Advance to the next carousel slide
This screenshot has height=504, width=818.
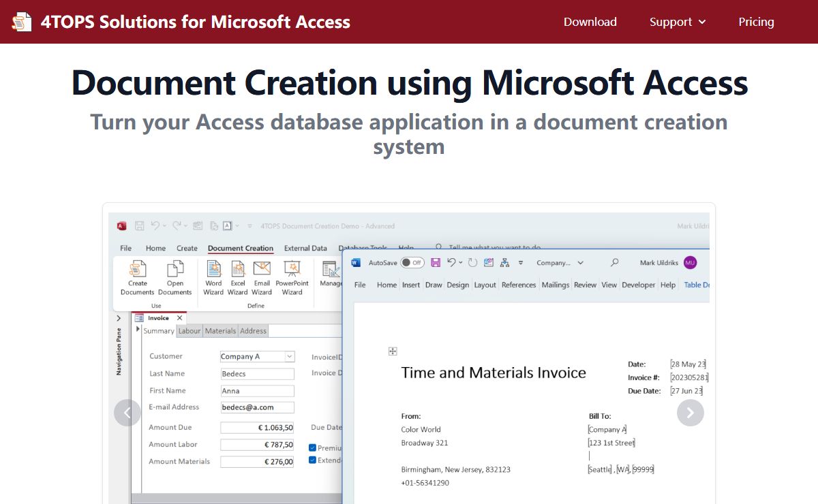[x=691, y=413]
